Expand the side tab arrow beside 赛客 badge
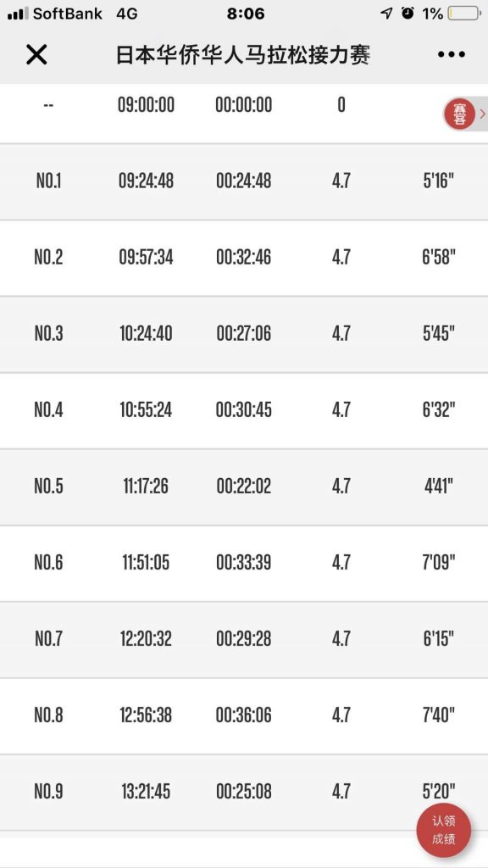Viewport: 488px width, 868px height. 482,114
